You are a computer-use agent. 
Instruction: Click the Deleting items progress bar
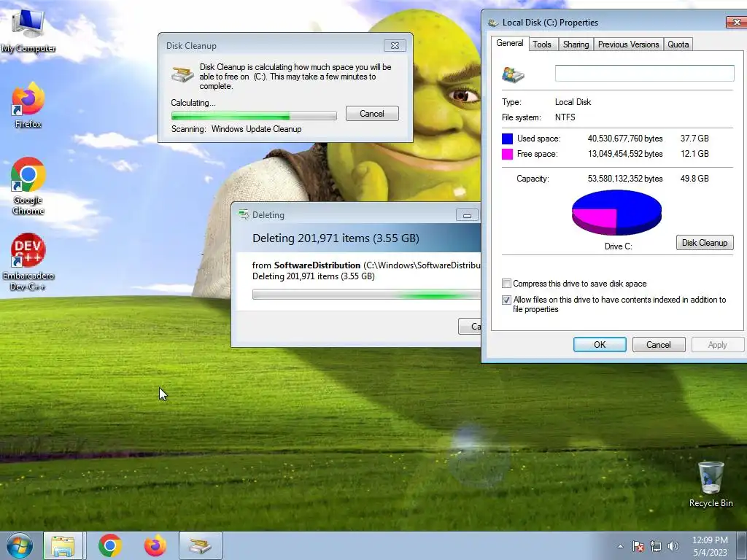click(366, 295)
